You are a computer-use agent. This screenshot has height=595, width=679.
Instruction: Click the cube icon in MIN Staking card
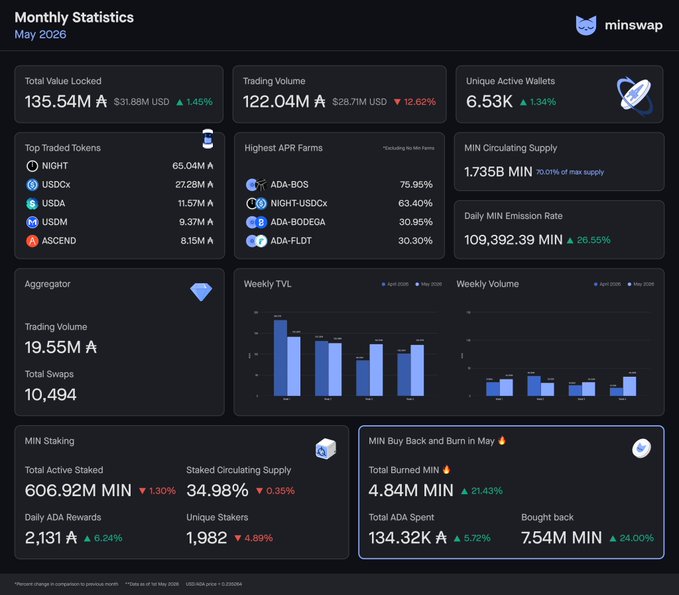coord(326,449)
